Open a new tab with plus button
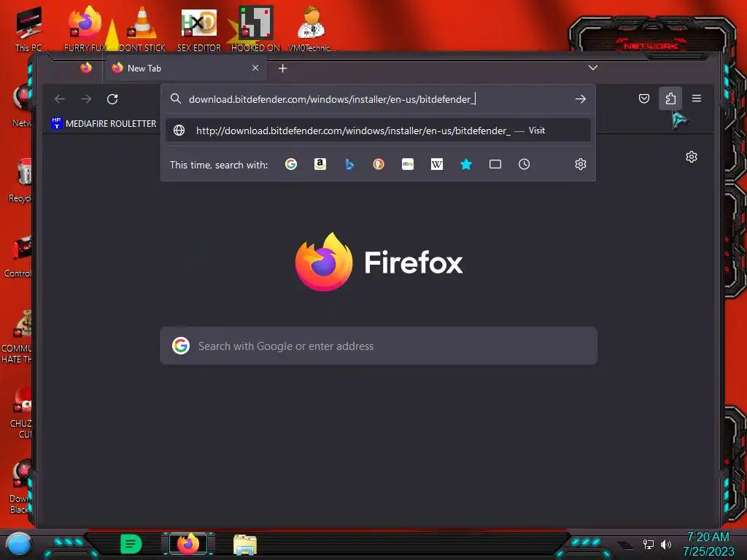This screenshot has width=747, height=560. click(x=282, y=69)
